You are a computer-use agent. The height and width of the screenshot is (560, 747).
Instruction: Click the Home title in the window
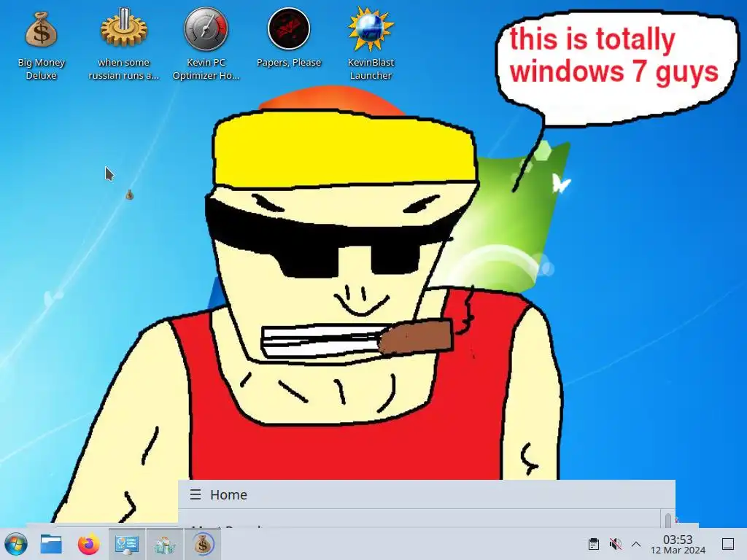tap(228, 495)
